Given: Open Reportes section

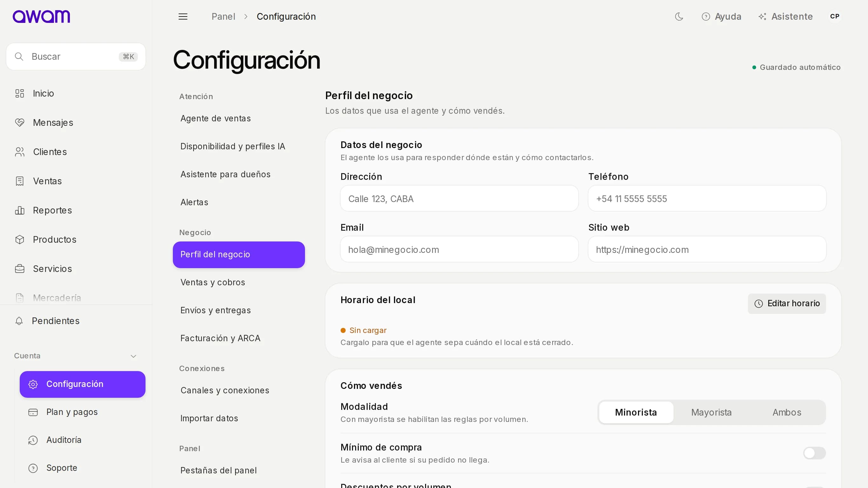Looking at the screenshot, I should (x=76, y=210).
